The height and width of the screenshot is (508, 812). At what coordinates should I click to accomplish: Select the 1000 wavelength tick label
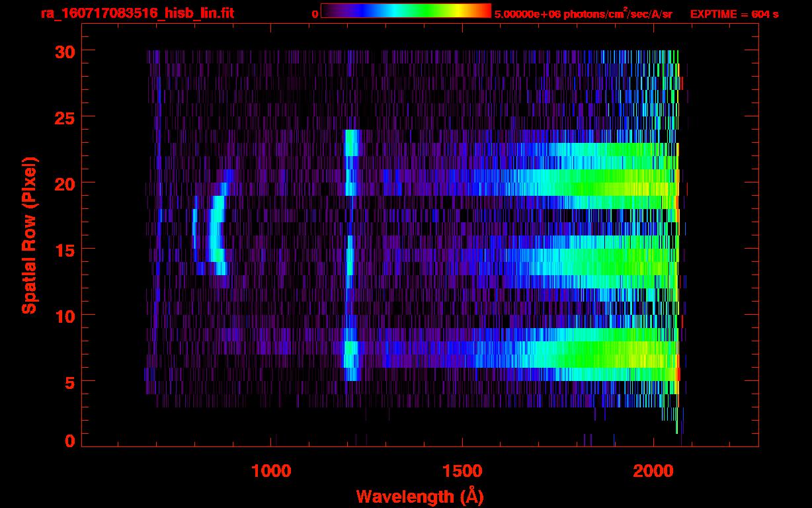click(271, 471)
